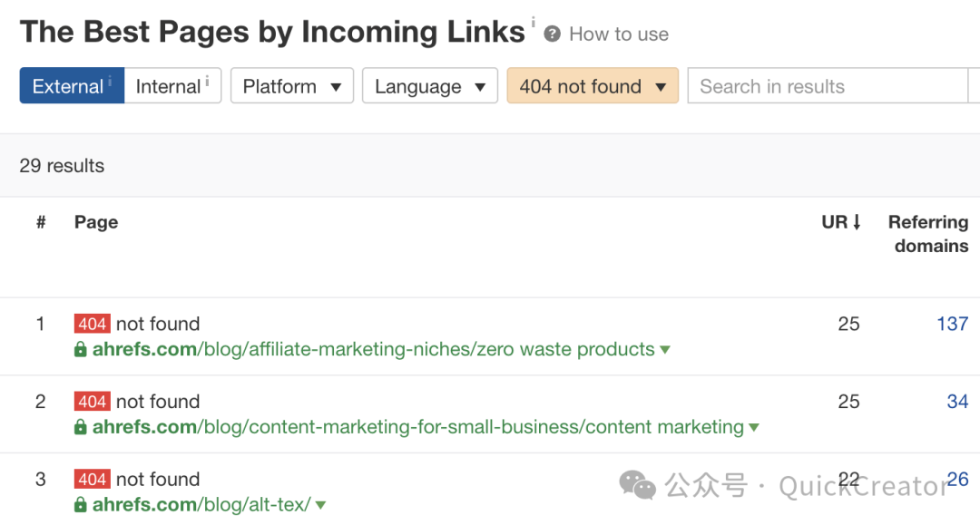This screenshot has height=525, width=980.
Task: Sort by the Referring domains column header
Action: (927, 234)
